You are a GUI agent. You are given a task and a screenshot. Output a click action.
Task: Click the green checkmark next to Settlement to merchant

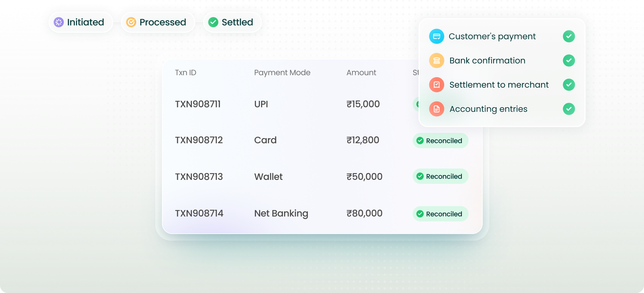click(x=569, y=85)
